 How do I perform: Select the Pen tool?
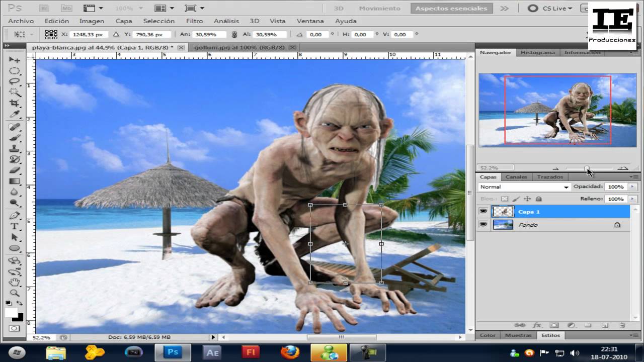tap(15, 216)
